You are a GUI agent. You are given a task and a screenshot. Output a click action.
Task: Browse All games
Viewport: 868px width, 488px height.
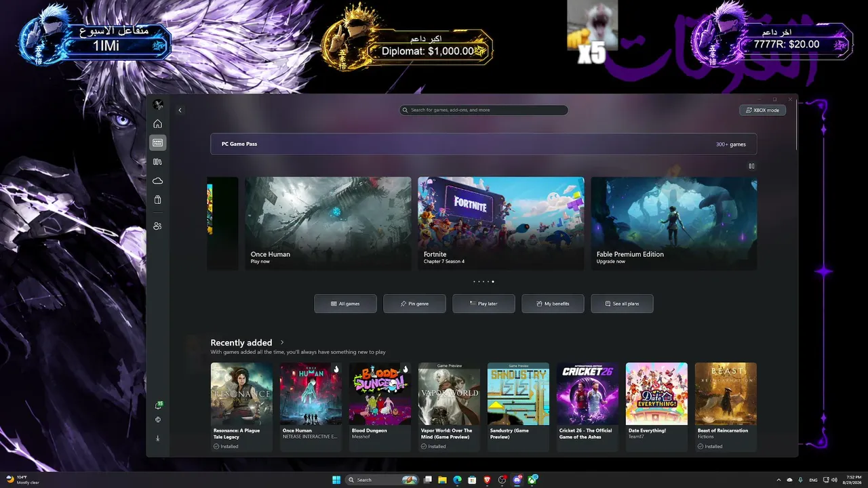pos(345,304)
